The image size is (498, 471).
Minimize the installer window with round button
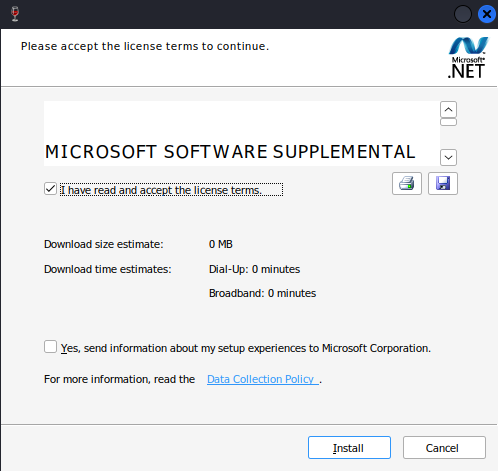(x=463, y=14)
